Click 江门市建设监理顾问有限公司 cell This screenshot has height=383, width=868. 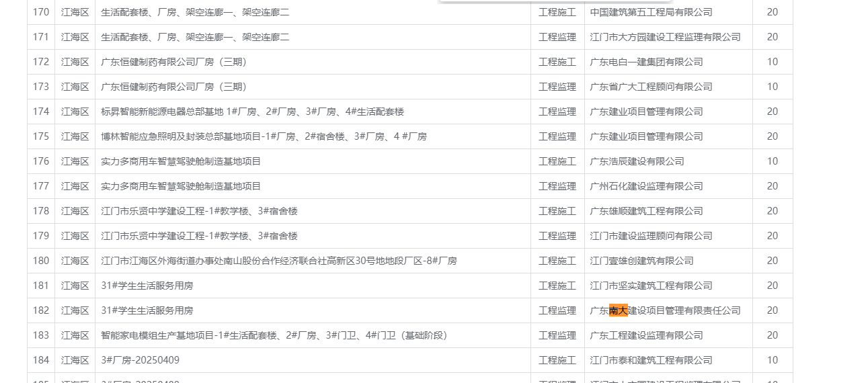coord(651,236)
